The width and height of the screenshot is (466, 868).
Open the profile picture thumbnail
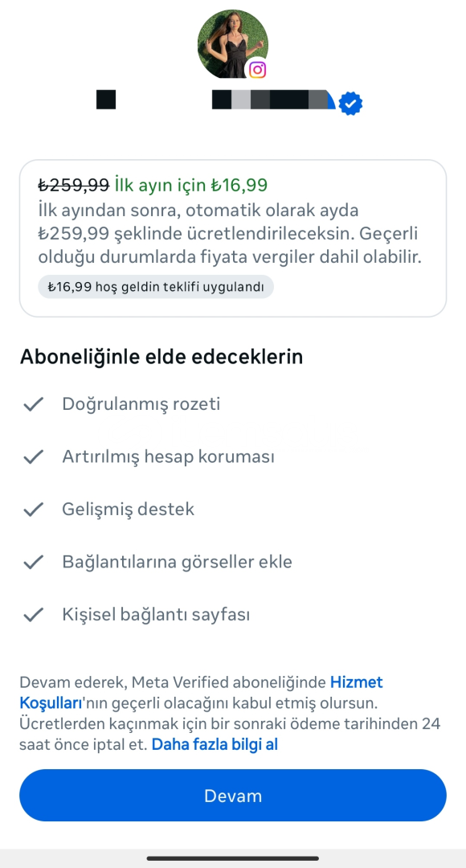tap(233, 43)
